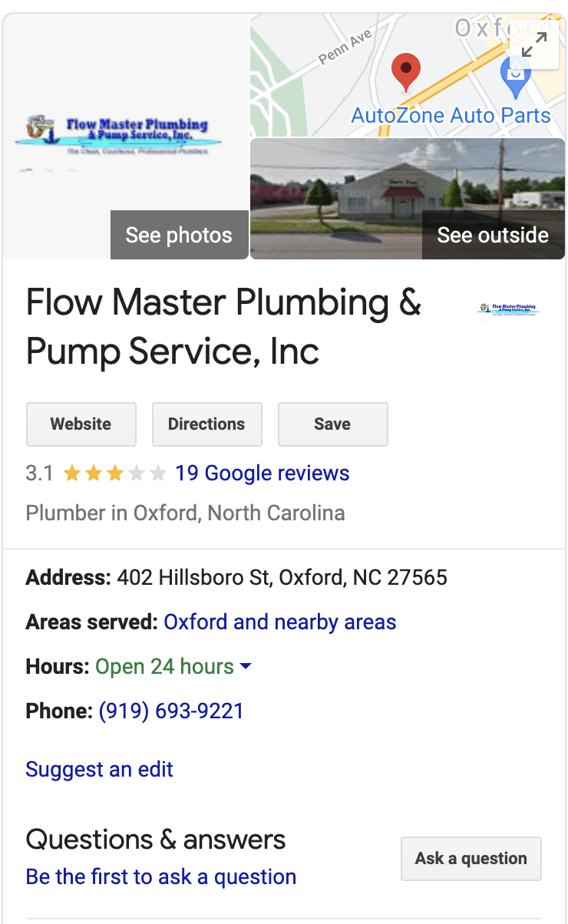Click the Penn Ave area of the map
Image resolution: width=568 pixels, height=924 pixels.
[x=345, y=48]
